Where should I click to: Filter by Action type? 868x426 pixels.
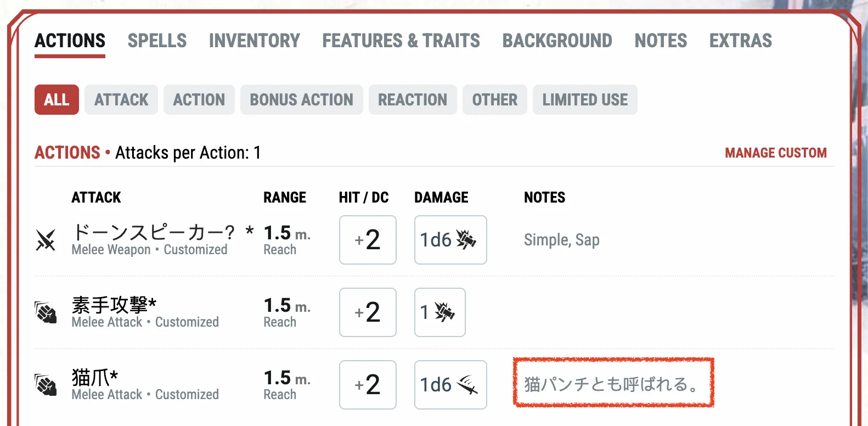click(x=199, y=100)
